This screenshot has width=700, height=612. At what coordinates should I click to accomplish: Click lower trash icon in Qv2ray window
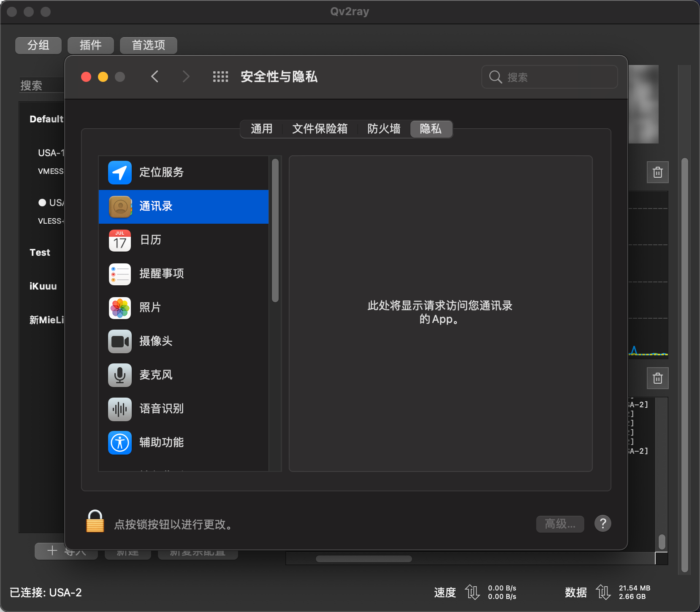[657, 378]
